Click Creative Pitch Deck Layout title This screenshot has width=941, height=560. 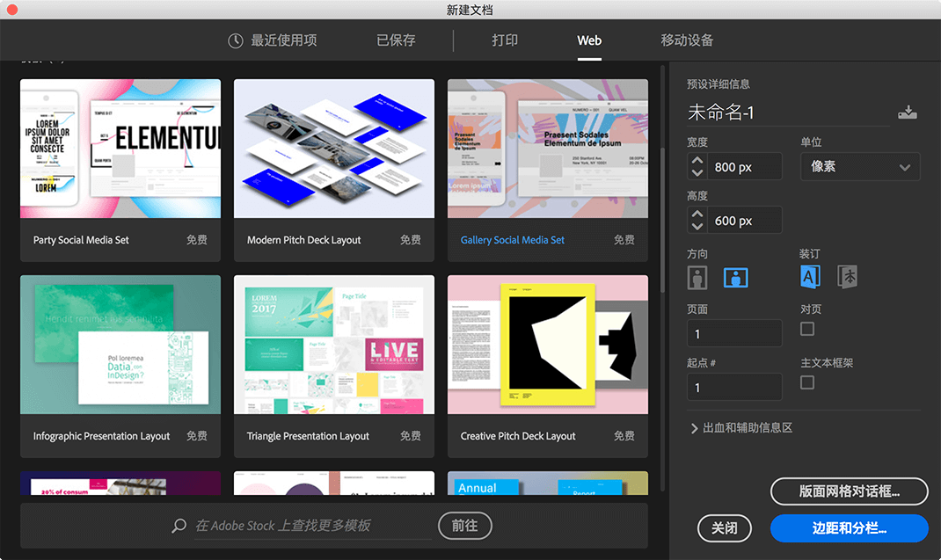[518, 436]
